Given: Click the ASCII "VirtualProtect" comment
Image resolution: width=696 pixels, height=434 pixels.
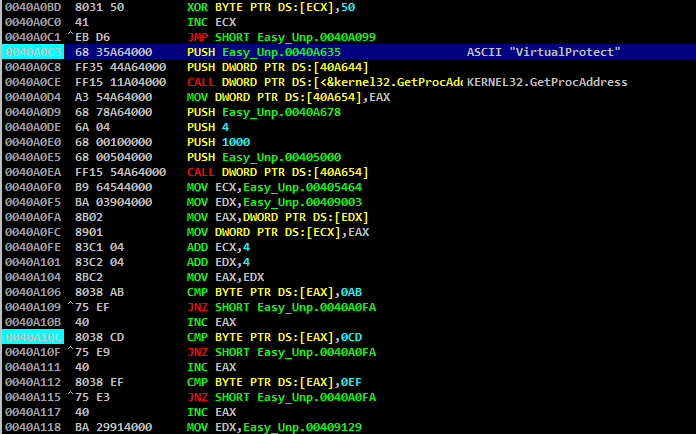Looking at the screenshot, I should [543, 52].
